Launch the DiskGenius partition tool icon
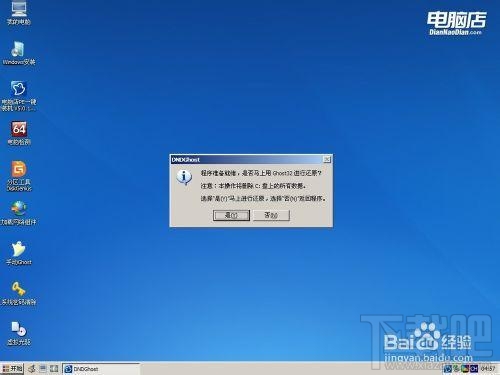Image resolution: width=500 pixels, height=375 pixels. [19, 176]
